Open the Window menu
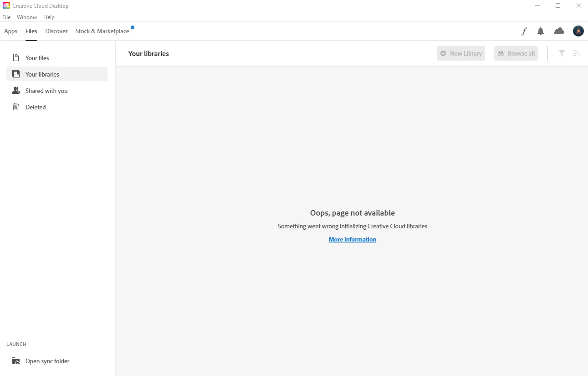The image size is (588, 376). 27,17
